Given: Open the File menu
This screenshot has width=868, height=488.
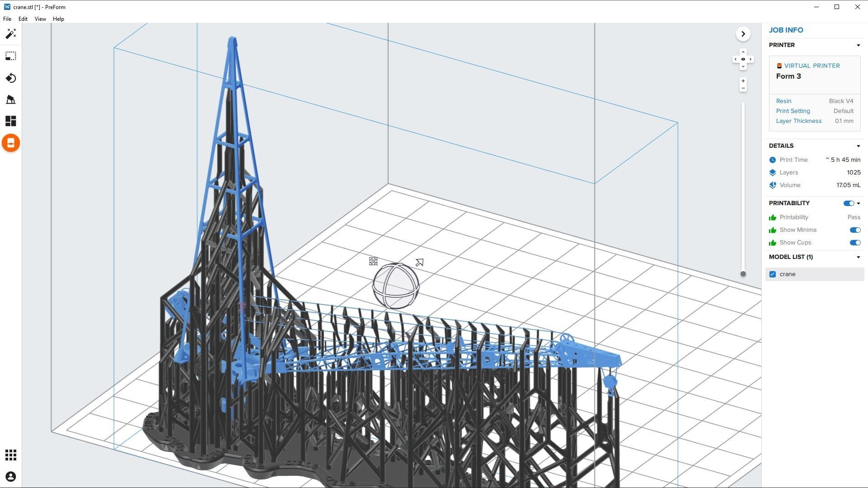Looking at the screenshot, I should click(x=7, y=19).
